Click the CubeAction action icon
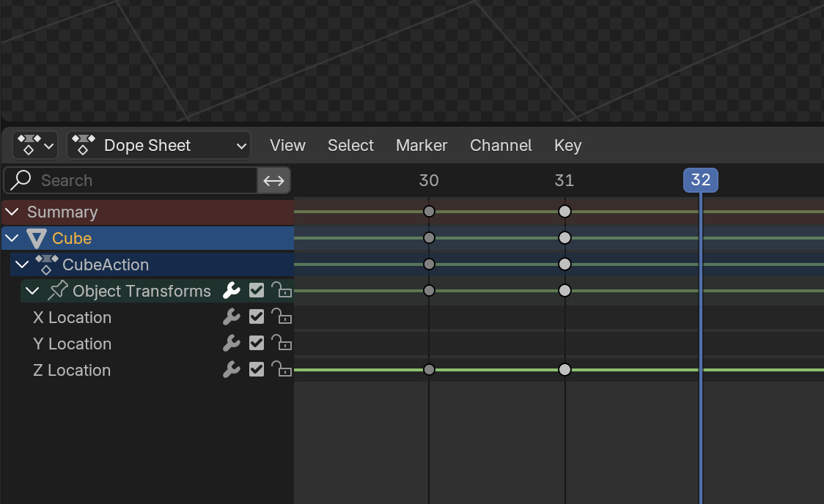Viewport: 824px width, 504px height. coord(47,264)
